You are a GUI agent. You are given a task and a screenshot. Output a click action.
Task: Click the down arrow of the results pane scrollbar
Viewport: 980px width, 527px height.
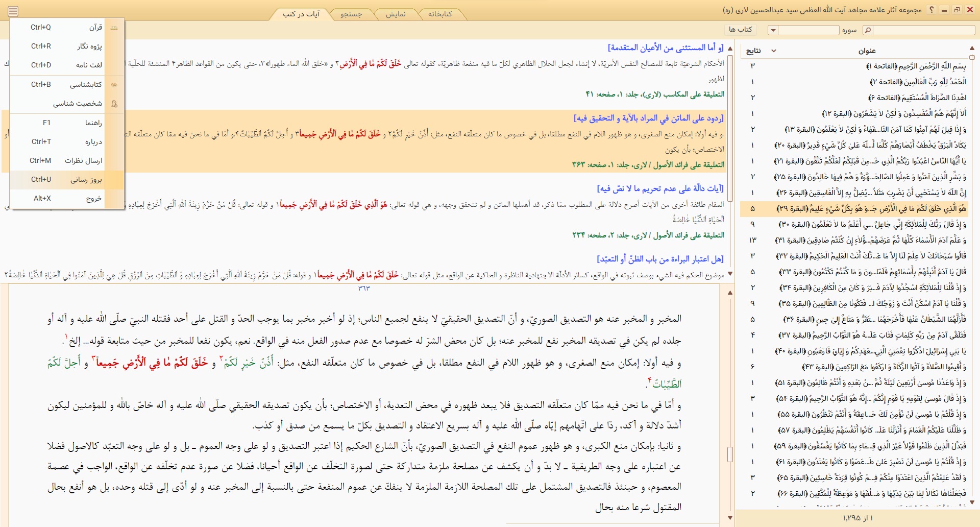(x=730, y=274)
